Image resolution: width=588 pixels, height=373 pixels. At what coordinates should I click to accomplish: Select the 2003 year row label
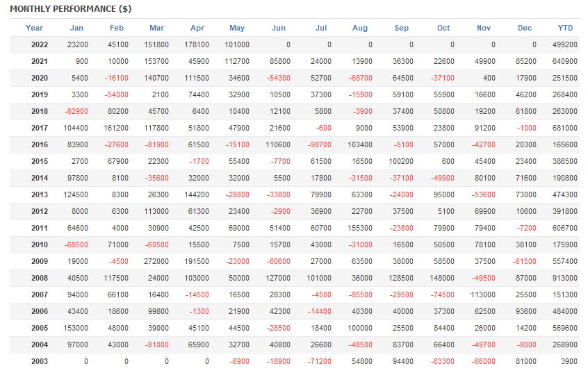[40, 361]
